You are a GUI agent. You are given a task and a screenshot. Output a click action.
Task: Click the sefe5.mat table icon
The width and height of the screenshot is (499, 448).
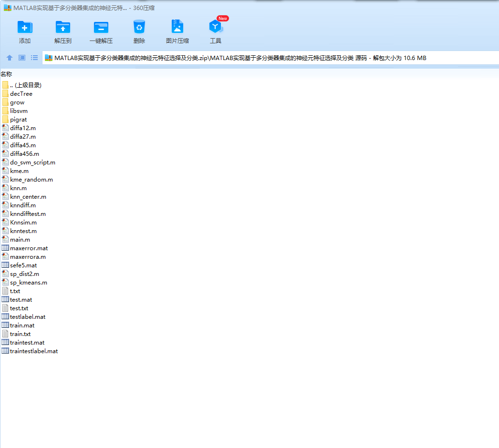(5, 265)
